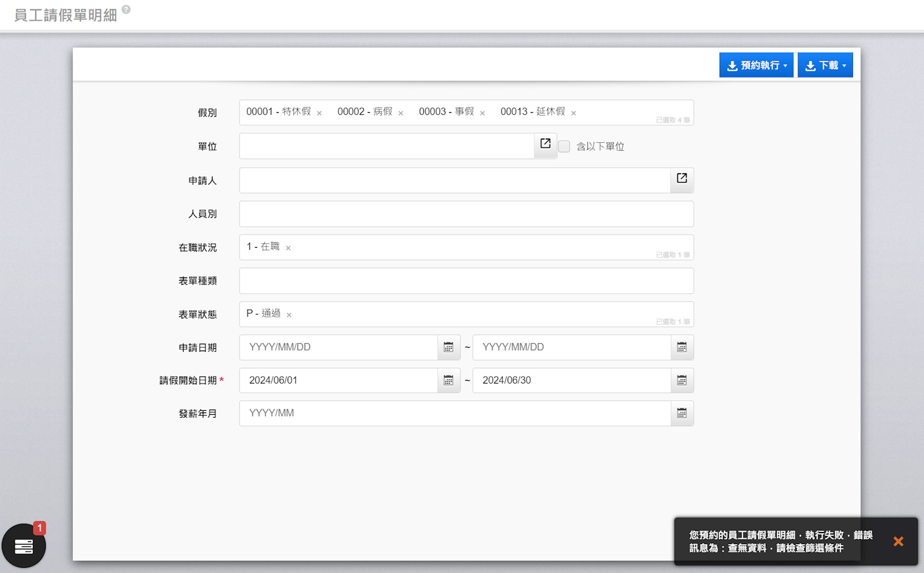The image size is (924, 573).
Task: Open the 申請人 lookup popup icon
Action: tap(681, 178)
